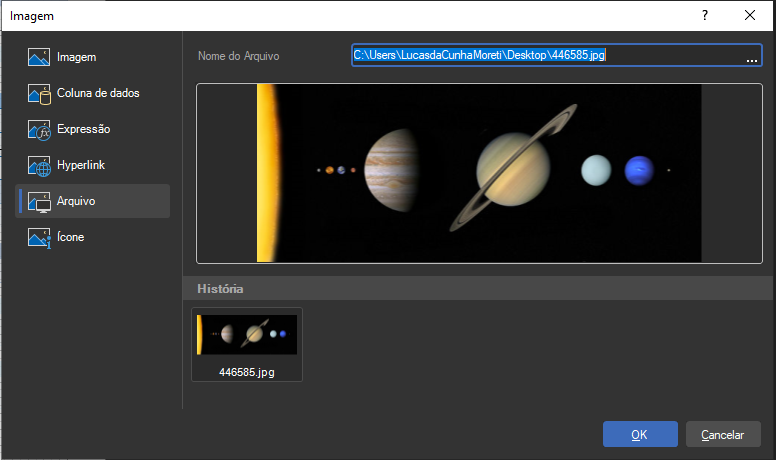Select the Coluna de dados option
776x460 pixels.
coord(98,93)
